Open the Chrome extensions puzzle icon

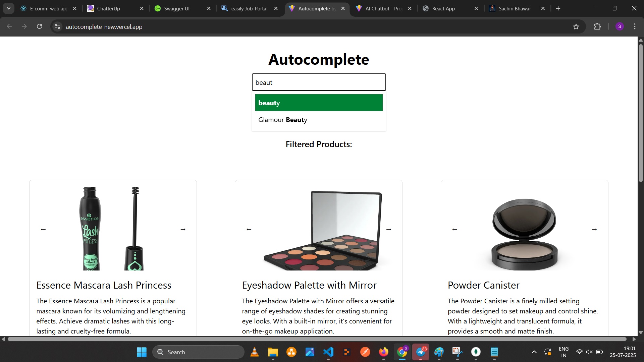[x=598, y=26]
